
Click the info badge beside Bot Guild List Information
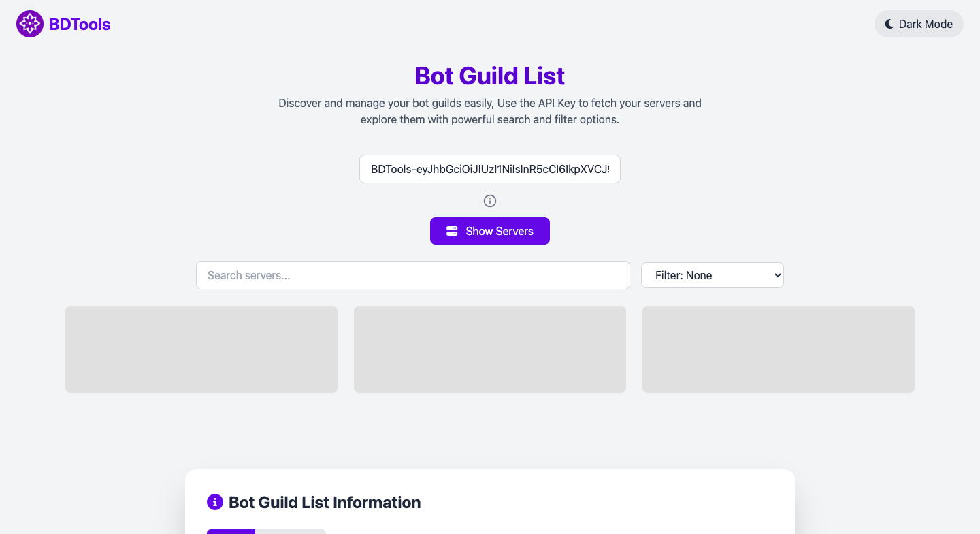(216, 501)
